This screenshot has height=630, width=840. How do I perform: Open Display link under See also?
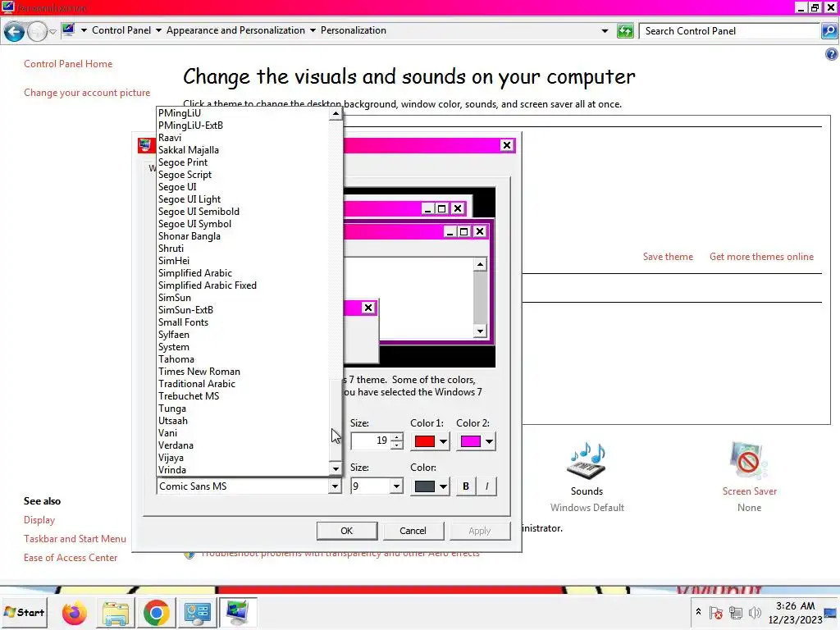coord(39,520)
